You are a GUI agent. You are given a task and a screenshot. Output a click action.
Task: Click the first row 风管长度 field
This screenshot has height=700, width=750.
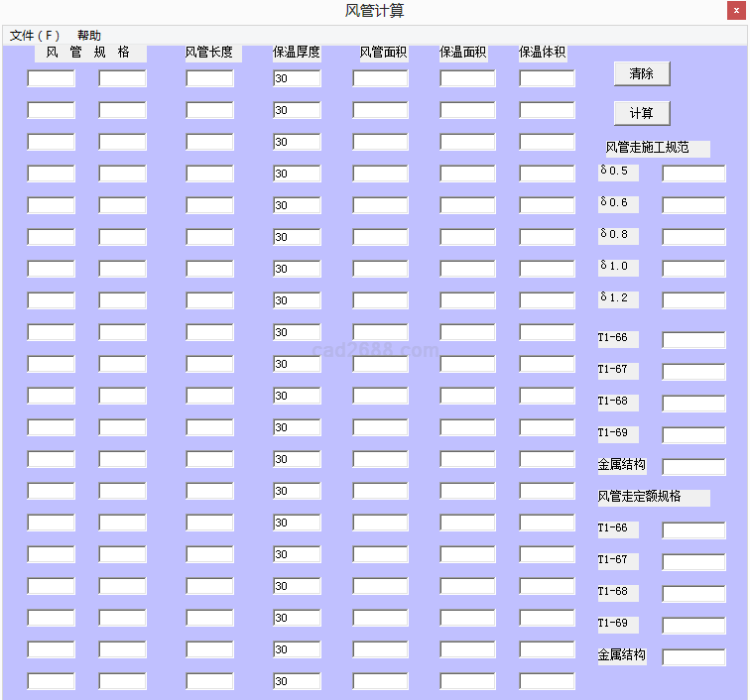pos(209,78)
